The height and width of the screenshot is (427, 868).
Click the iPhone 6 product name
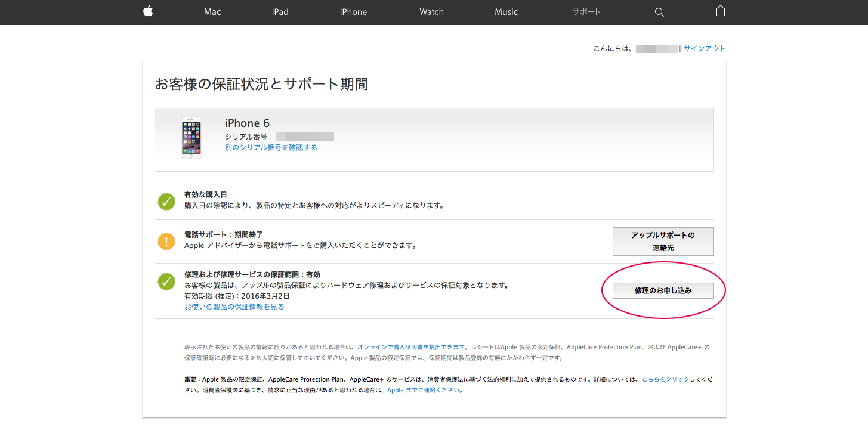click(247, 123)
